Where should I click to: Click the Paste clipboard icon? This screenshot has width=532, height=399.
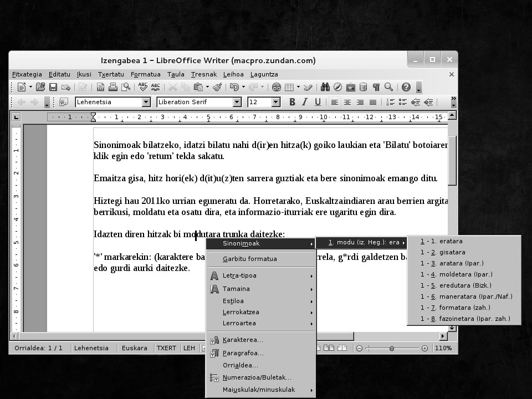pos(198,87)
